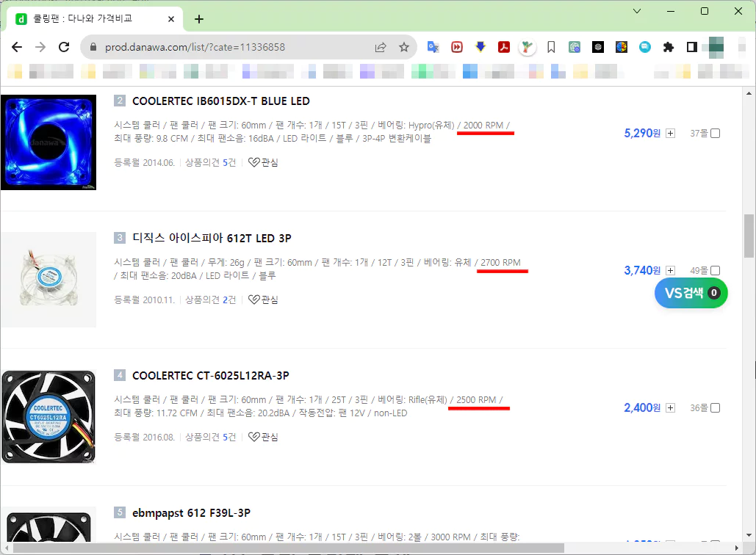Add COOLERTEC CT-6025L12RA-3P to 관심 wishlist

[x=263, y=437]
